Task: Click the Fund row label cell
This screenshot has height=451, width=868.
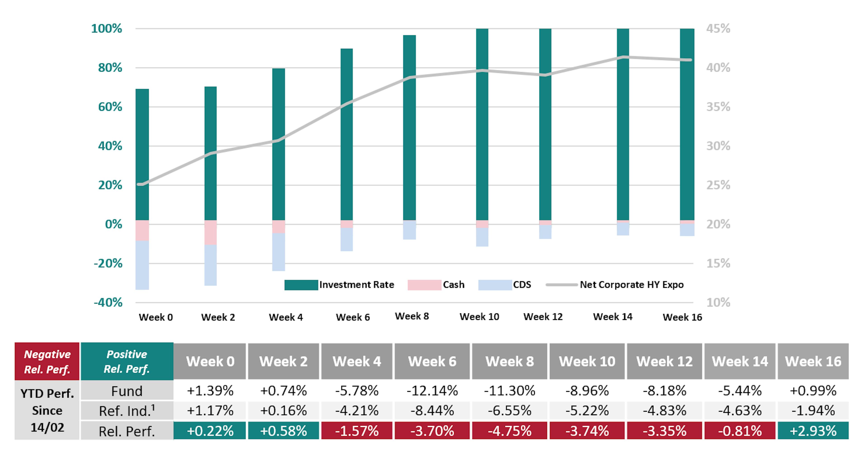Action: pyautogui.click(x=127, y=391)
